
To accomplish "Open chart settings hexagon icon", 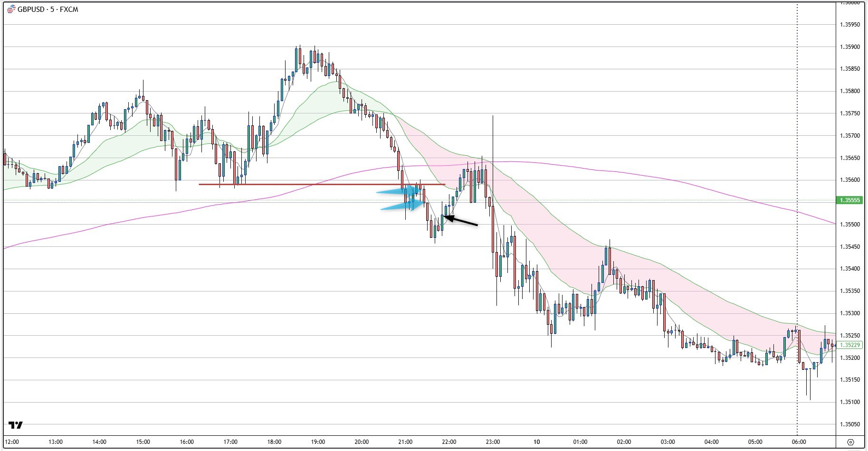I will pyautogui.click(x=850, y=442).
